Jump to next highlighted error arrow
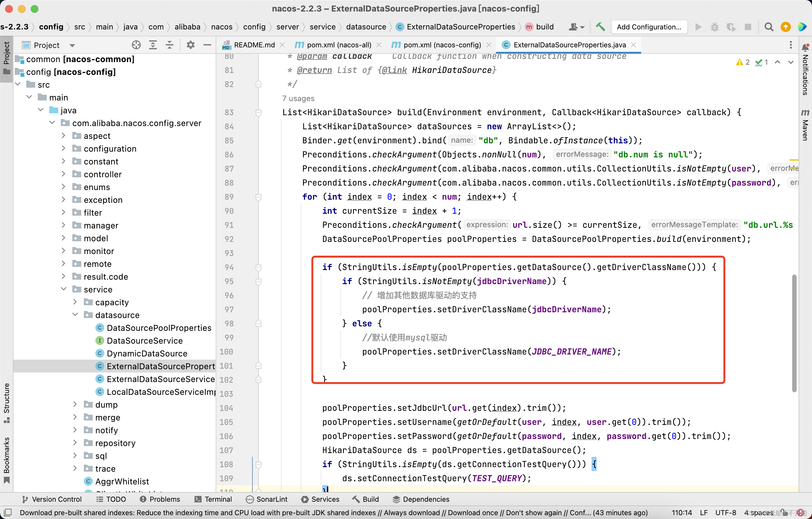 (x=791, y=62)
